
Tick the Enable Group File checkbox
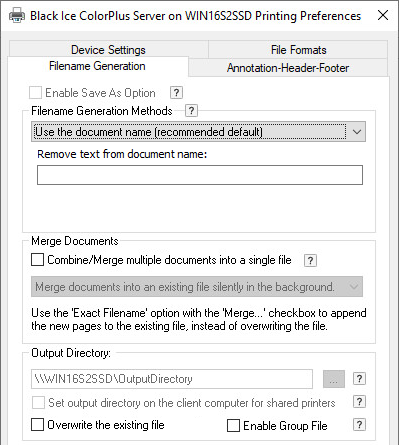point(233,426)
